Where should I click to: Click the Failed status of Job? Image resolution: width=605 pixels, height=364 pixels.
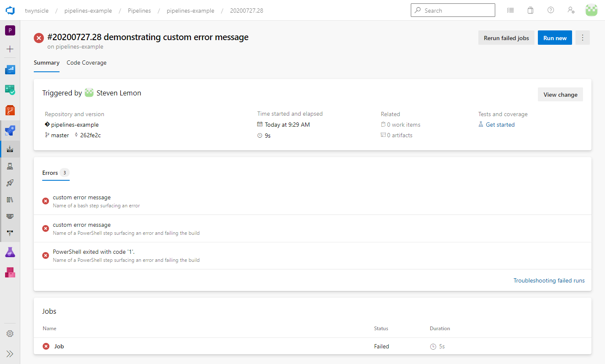point(382,346)
